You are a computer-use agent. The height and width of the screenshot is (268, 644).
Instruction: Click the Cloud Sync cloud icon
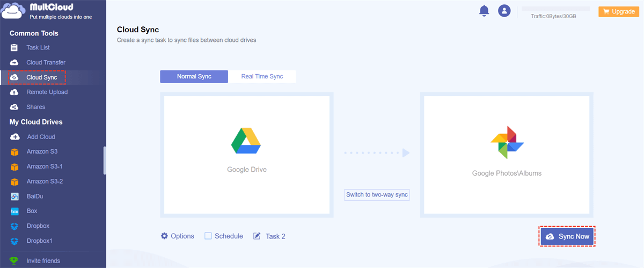14,77
